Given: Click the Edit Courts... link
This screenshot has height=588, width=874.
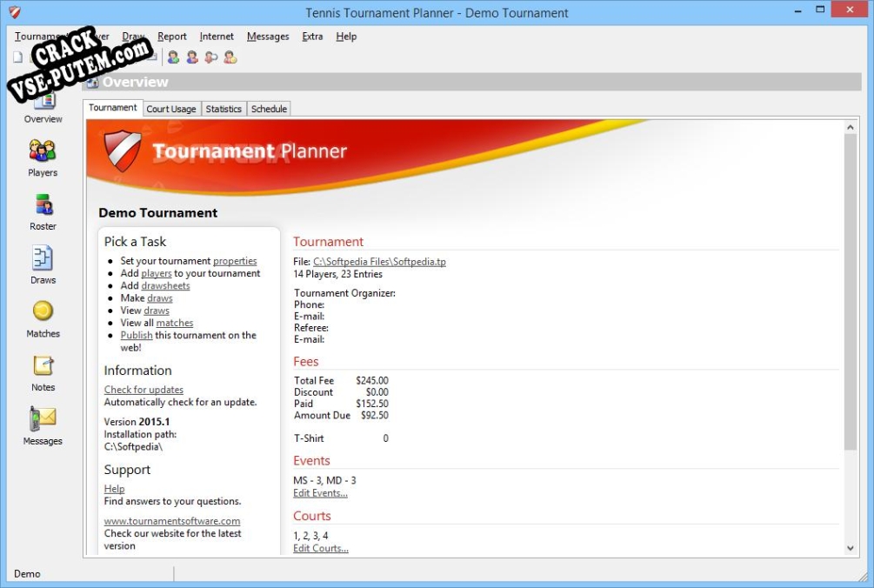Looking at the screenshot, I should coord(321,549).
